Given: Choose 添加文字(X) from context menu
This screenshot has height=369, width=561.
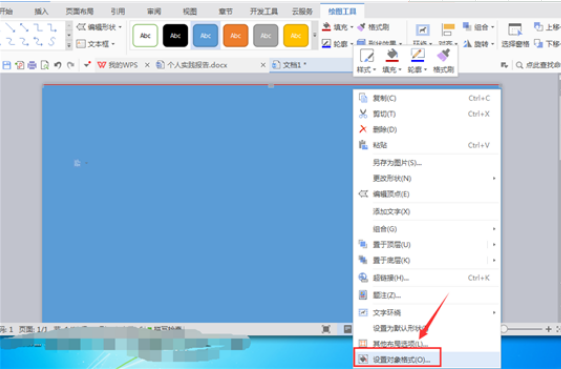Looking at the screenshot, I should pos(427,212).
